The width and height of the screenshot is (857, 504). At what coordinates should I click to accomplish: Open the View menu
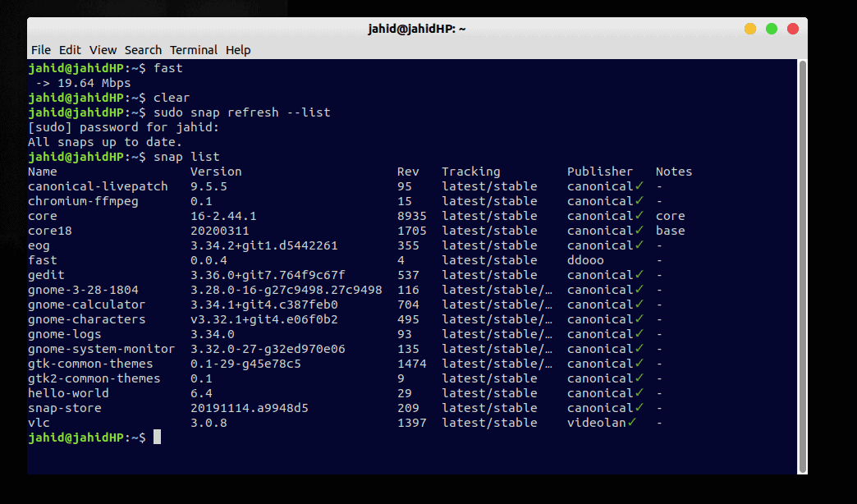pyautogui.click(x=103, y=50)
